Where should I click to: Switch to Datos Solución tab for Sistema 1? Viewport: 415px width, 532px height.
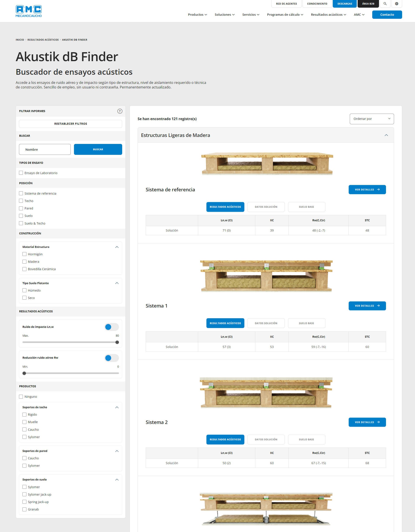266,323
